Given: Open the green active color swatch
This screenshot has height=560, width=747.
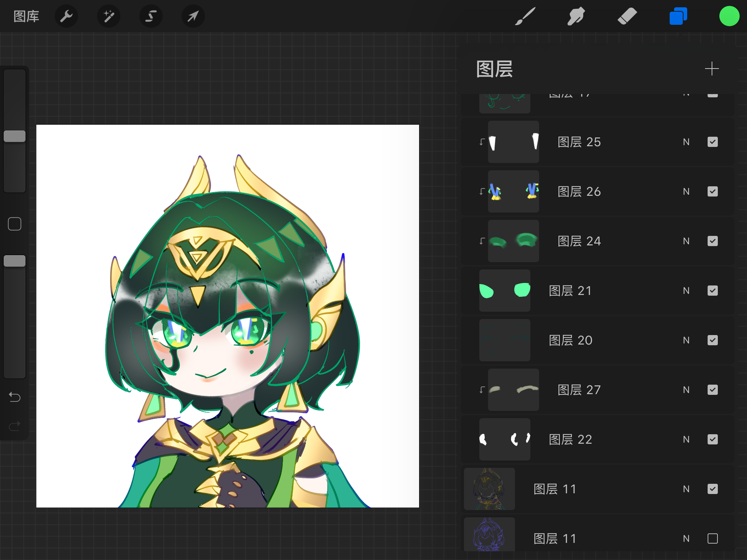Looking at the screenshot, I should [x=729, y=16].
